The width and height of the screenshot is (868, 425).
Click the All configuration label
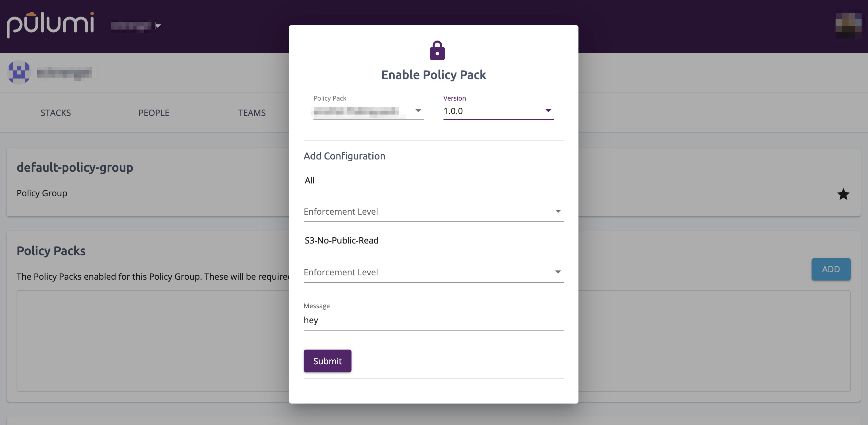point(309,180)
